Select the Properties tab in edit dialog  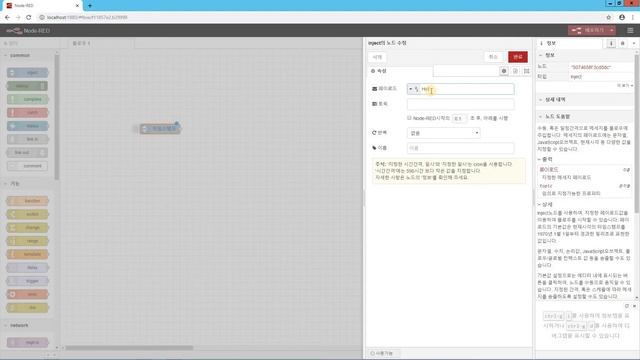[400, 71]
